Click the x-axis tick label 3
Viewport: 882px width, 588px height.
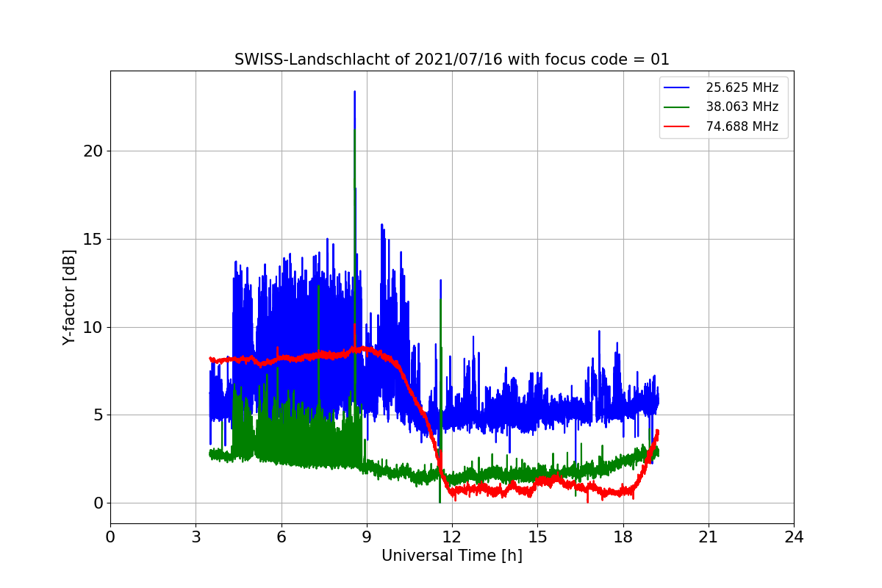pyautogui.click(x=196, y=537)
